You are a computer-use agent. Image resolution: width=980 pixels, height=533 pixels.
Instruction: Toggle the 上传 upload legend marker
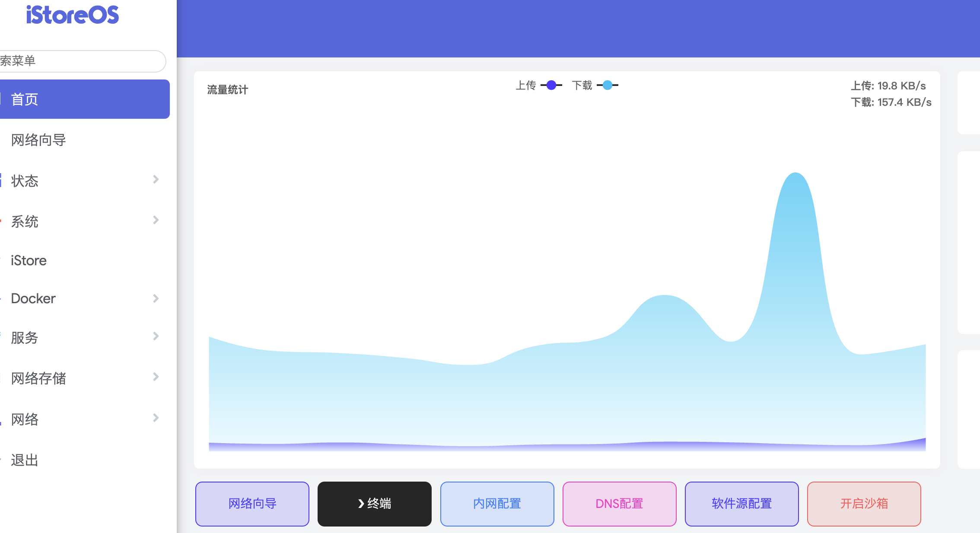(551, 85)
